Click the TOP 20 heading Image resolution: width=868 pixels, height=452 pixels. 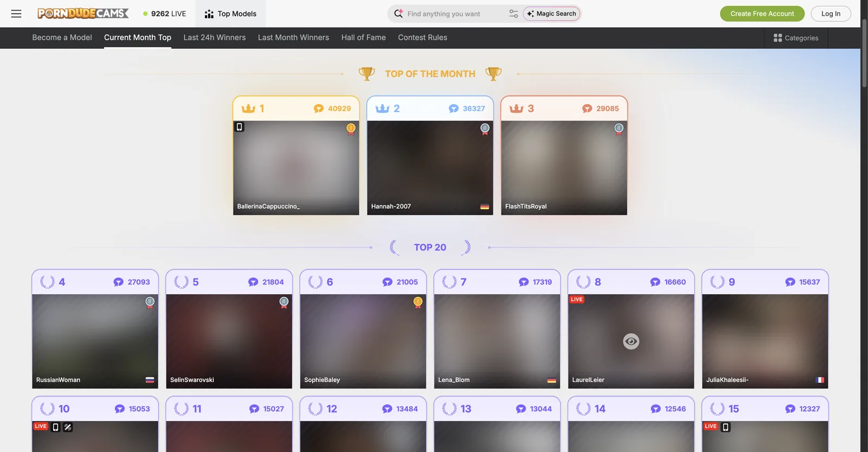click(x=430, y=247)
